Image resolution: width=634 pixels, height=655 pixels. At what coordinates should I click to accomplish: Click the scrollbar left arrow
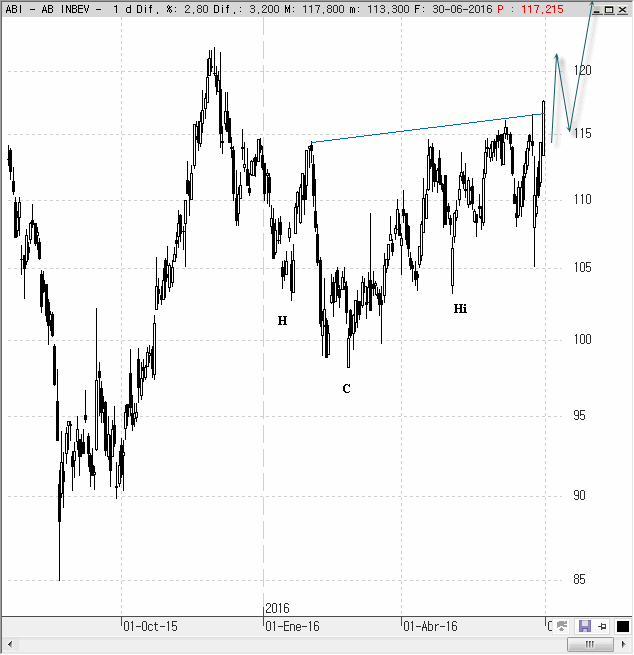tap(10, 644)
